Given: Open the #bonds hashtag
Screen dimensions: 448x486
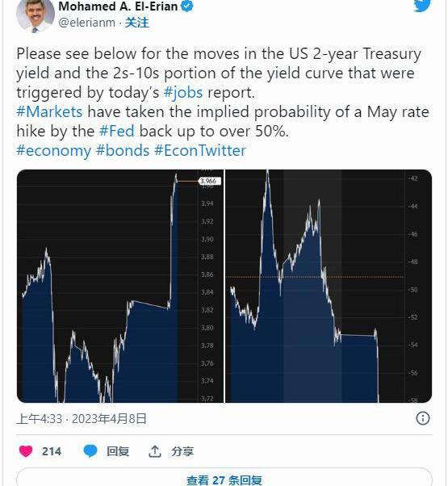Looking at the screenshot, I should [123, 150].
